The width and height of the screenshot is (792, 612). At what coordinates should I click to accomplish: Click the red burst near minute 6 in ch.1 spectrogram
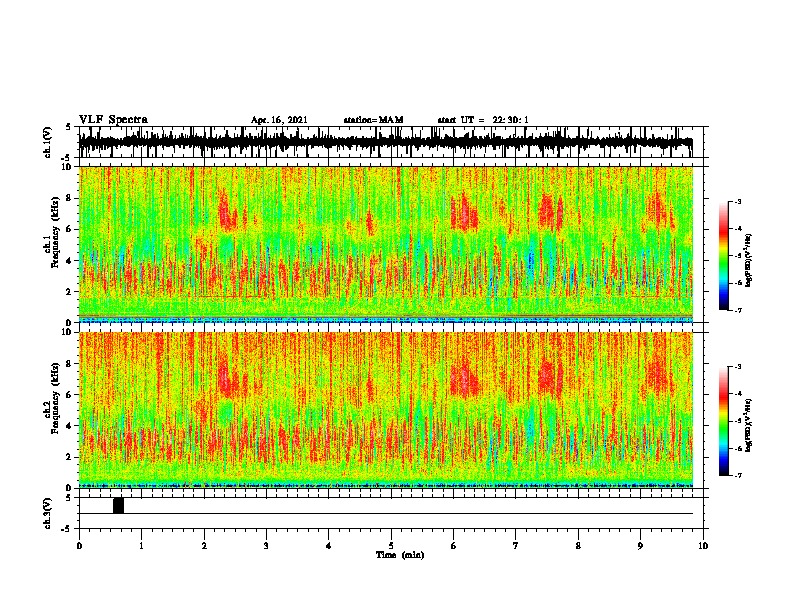coord(464,213)
